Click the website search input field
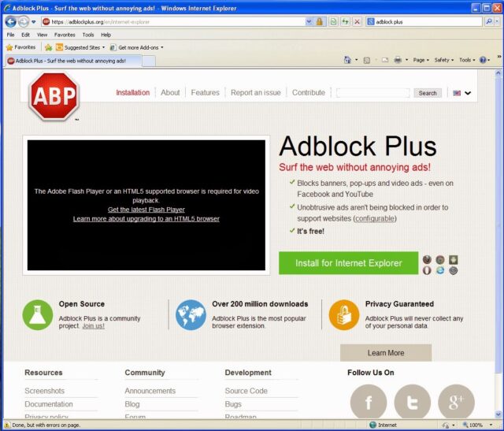Image resolution: width=504 pixels, height=431 pixels. [x=372, y=93]
